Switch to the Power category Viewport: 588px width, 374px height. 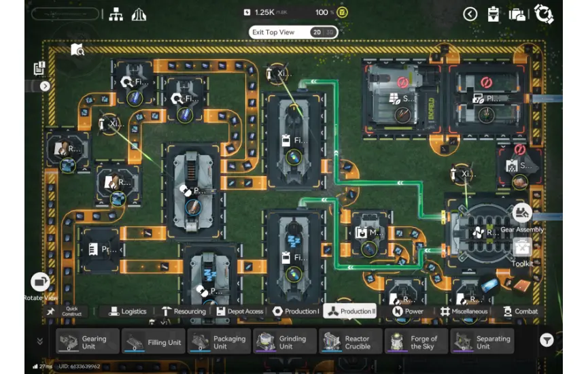(x=408, y=311)
